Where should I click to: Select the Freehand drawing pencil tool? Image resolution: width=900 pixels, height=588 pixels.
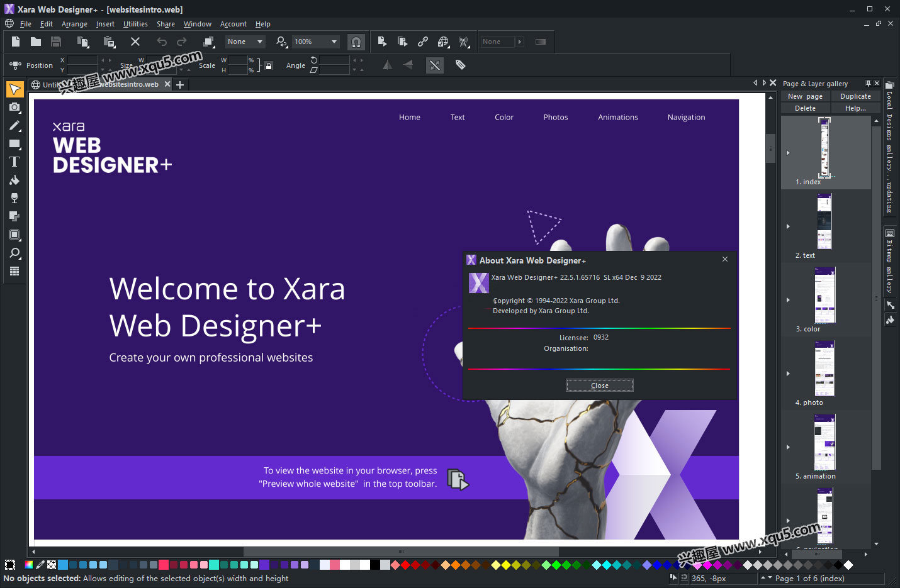point(14,126)
